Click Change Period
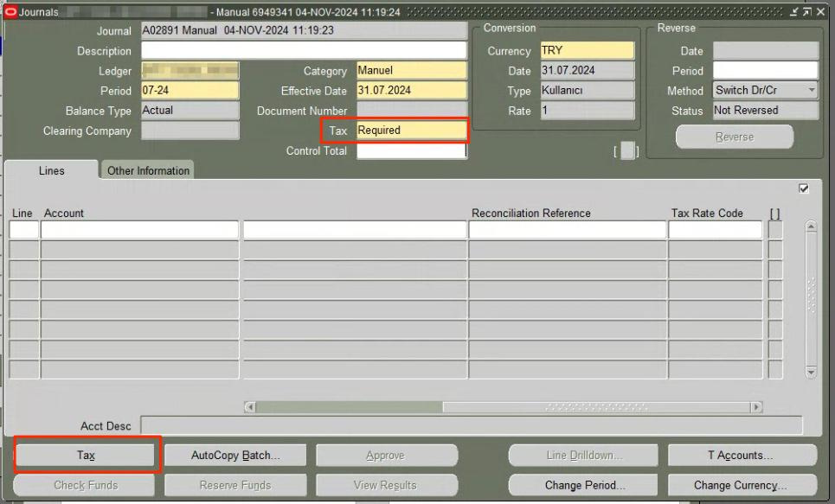The image size is (835, 504). pos(581,485)
